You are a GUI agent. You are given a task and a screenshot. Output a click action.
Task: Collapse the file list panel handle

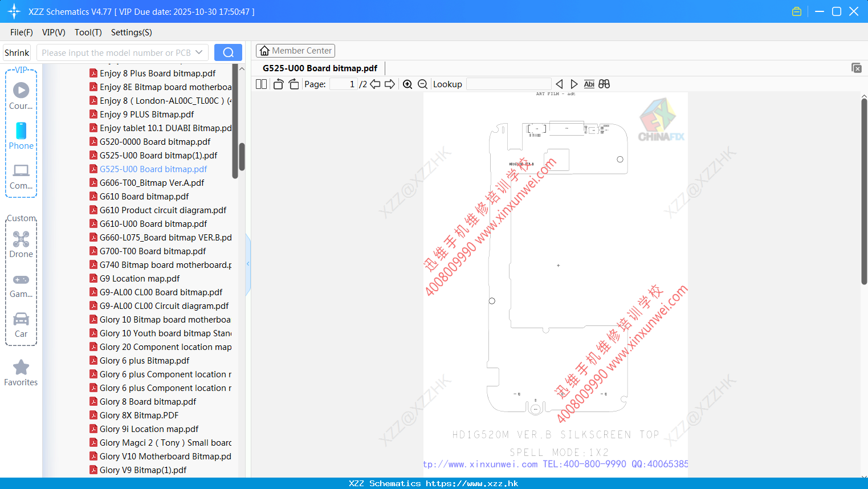point(248,264)
